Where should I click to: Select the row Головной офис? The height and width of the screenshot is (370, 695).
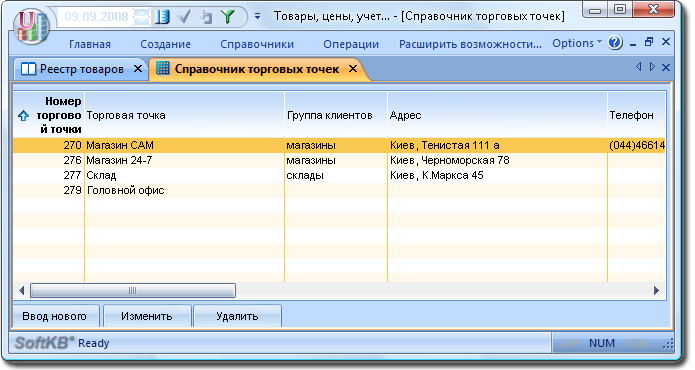pyautogui.click(x=339, y=191)
